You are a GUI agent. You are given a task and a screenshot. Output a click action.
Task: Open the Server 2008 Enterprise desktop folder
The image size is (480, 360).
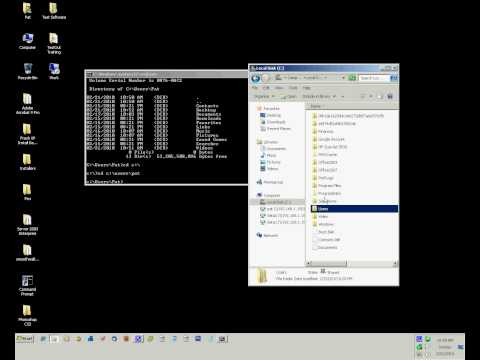(x=27, y=224)
